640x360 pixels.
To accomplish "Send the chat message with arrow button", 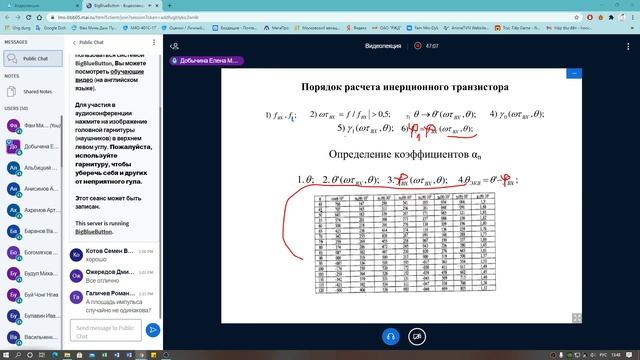I will (x=153, y=330).
